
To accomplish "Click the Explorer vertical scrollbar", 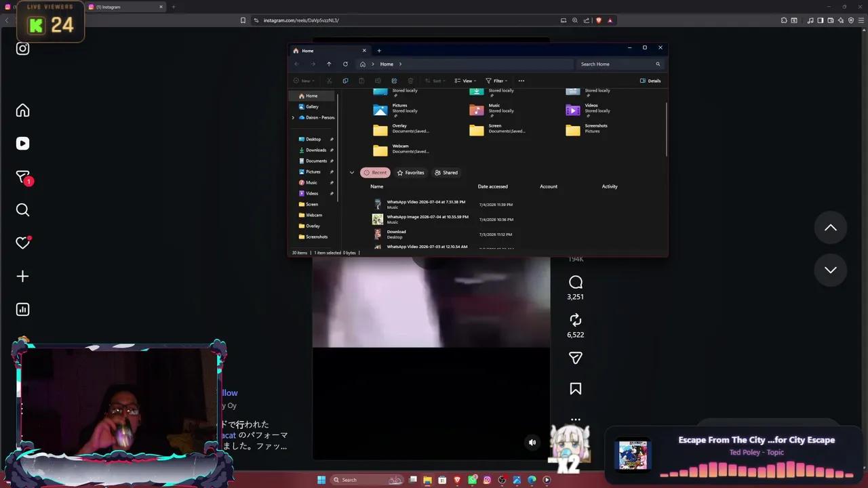I will 667,129.
